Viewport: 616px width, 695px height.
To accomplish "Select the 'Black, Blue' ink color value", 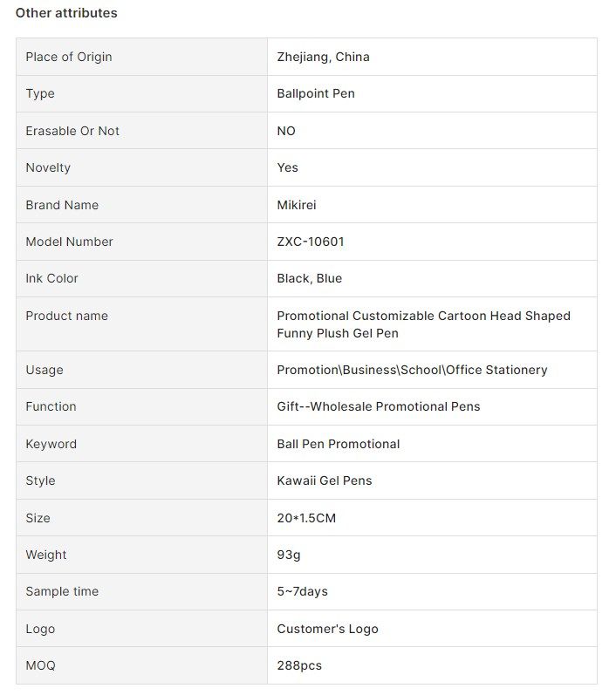I will [310, 278].
